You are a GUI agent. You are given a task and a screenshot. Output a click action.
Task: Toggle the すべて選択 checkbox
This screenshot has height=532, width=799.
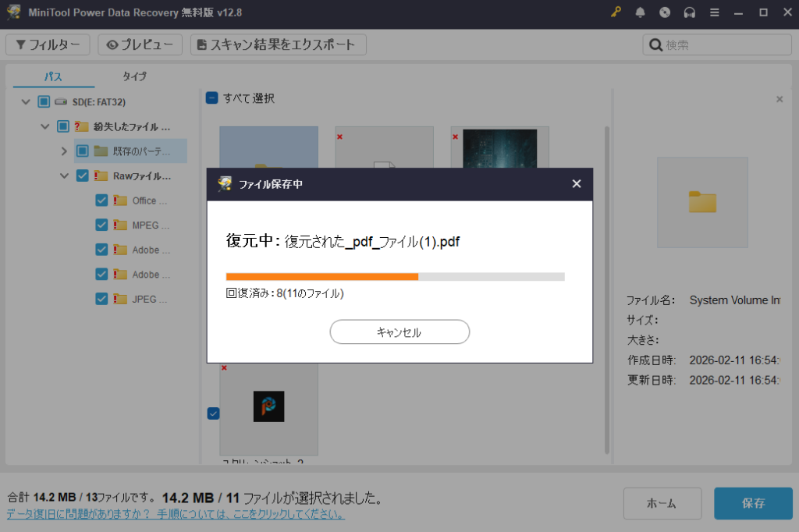(212, 98)
